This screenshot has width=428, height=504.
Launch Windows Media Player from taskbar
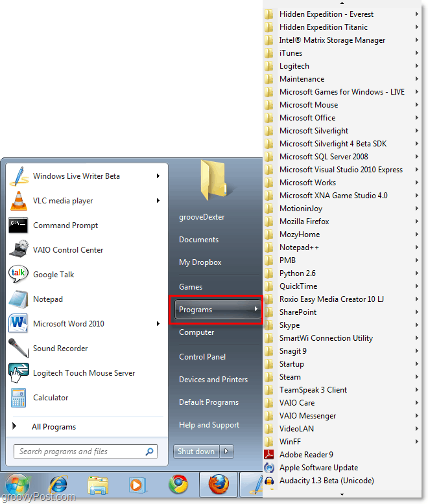pos(137,485)
